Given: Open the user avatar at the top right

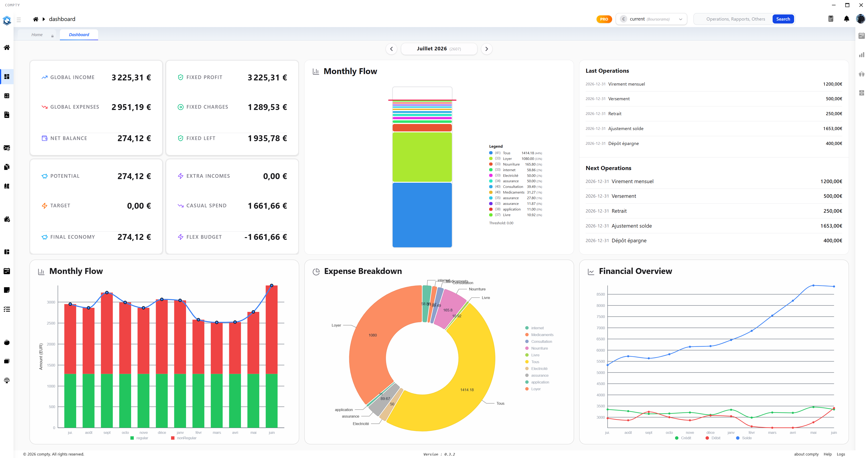Looking at the screenshot, I should pyautogui.click(x=860, y=19).
